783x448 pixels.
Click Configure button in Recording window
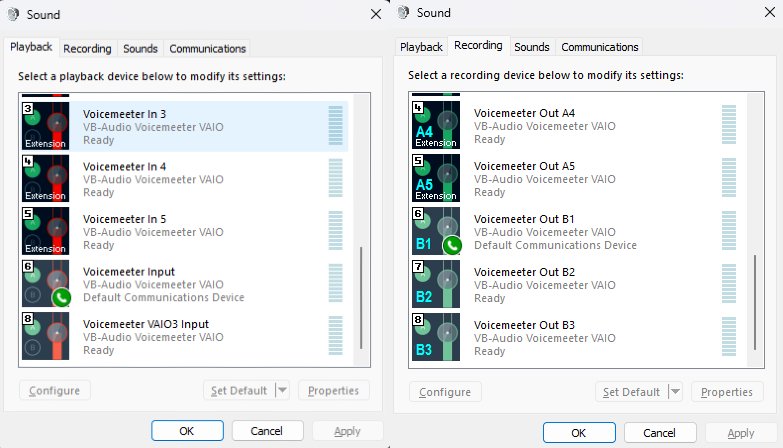445,392
